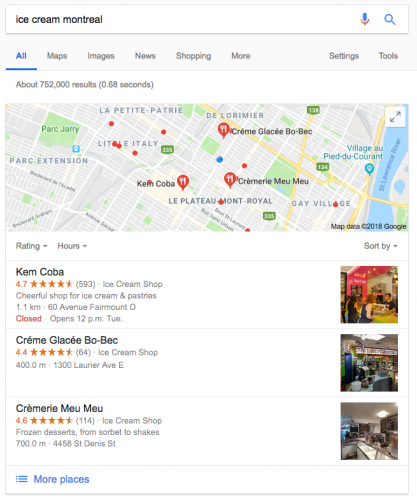Open the Hours filter dropdown

(72, 246)
